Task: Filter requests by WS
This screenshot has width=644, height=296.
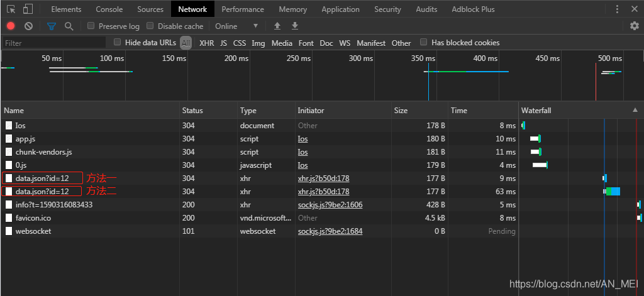Action: coord(345,43)
